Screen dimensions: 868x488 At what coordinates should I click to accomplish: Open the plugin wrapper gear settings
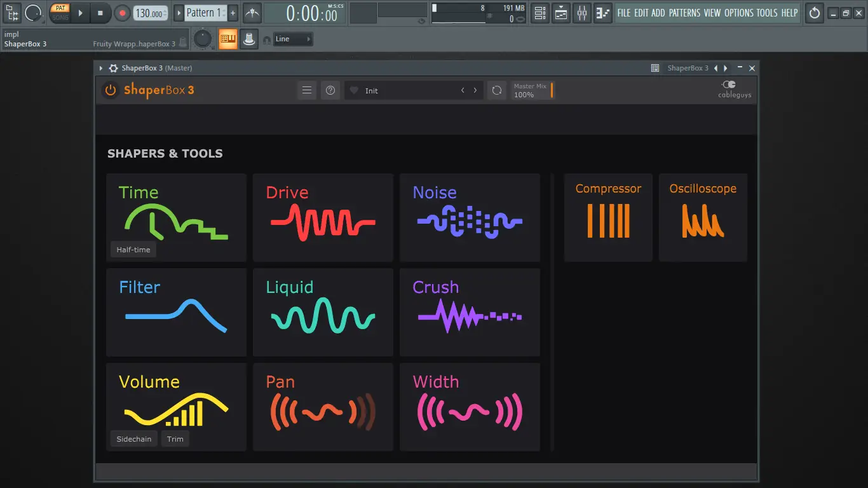click(x=113, y=68)
